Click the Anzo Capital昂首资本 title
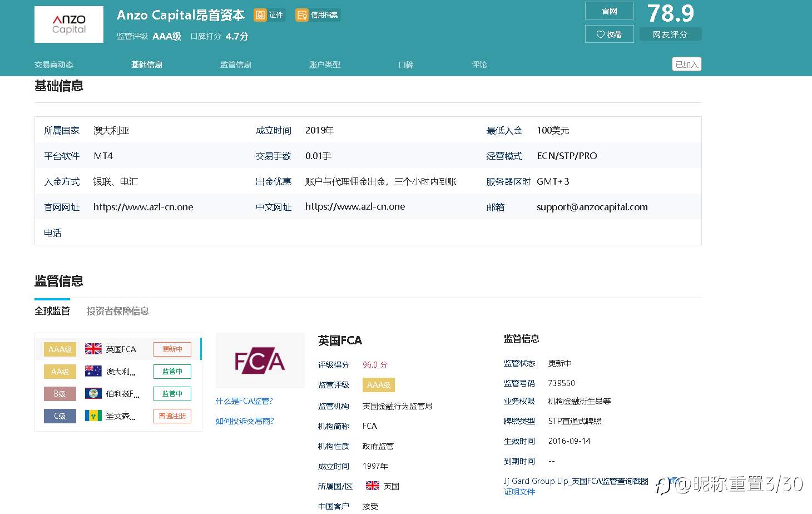Image resolution: width=812 pixels, height=514 pixels. (x=181, y=15)
